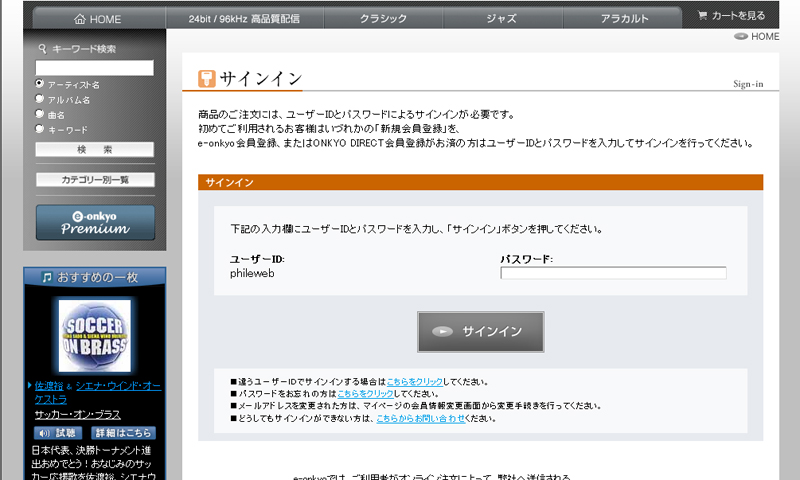The image size is (800, 480).
Task: Click the keyword search text field
Action: [x=94, y=68]
